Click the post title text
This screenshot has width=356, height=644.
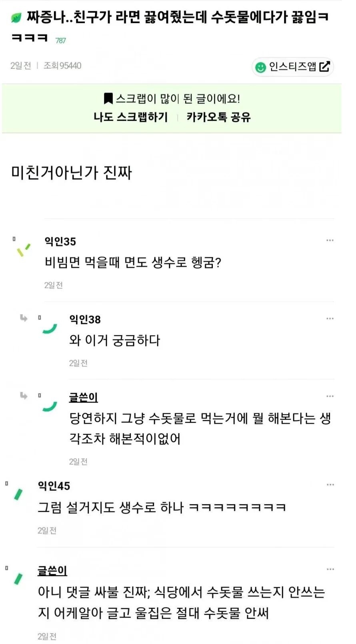click(170, 27)
